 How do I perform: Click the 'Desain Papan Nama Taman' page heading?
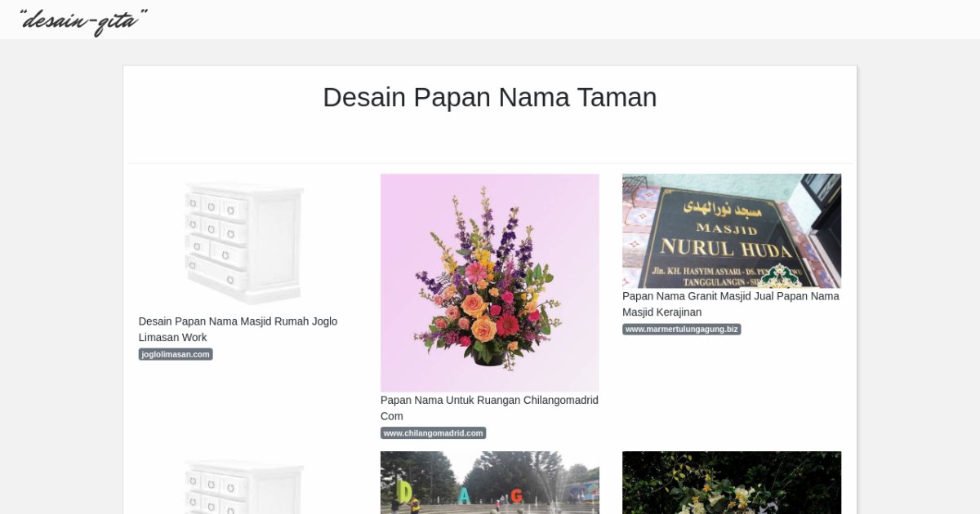coord(489,97)
